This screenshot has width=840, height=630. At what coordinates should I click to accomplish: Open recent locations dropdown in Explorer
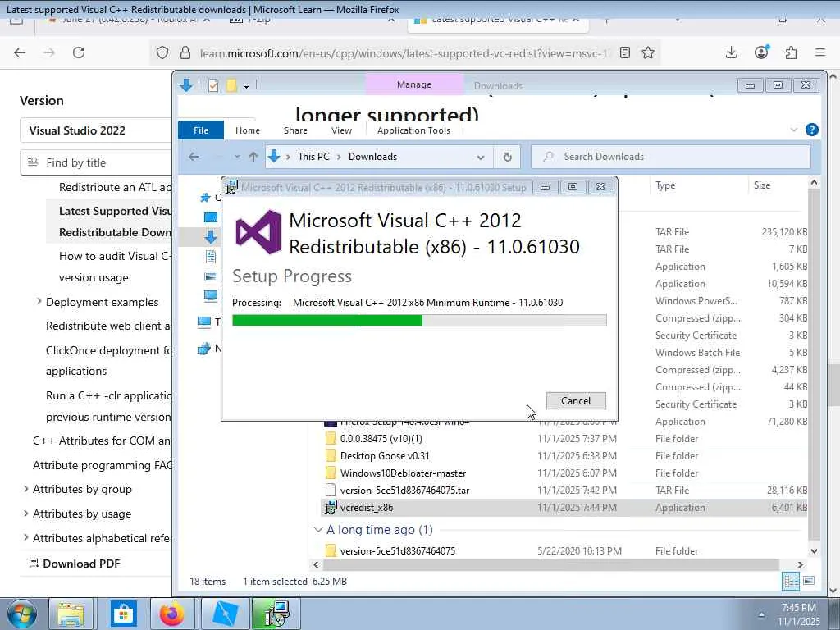237,157
